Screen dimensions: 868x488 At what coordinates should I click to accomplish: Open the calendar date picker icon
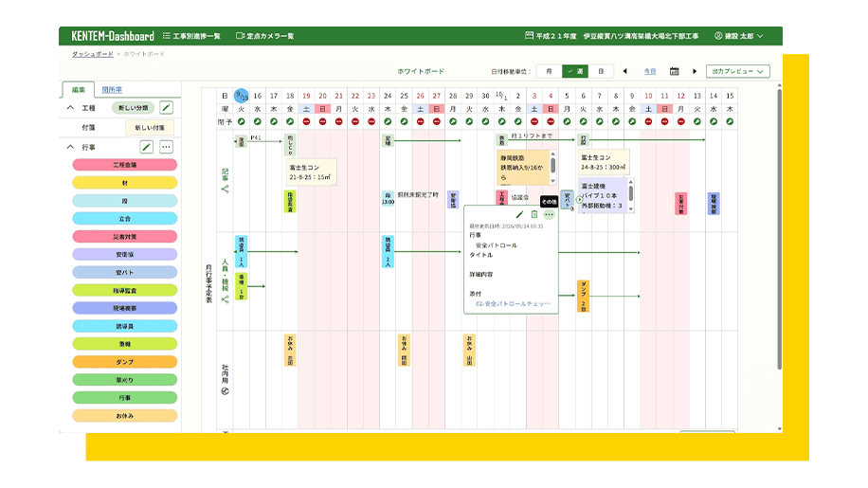pyautogui.click(x=675, y=71)
